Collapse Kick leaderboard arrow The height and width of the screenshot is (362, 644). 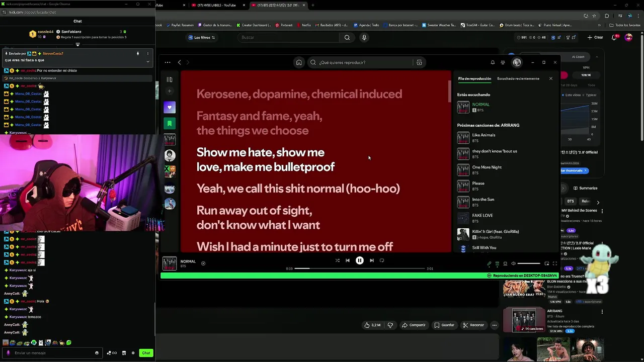pos(77,44)
